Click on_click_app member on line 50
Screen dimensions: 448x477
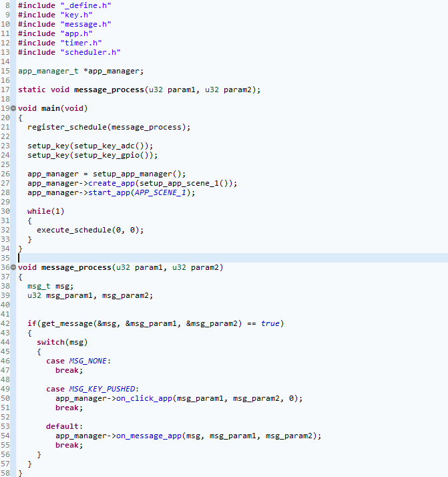[x=144, y=399]
